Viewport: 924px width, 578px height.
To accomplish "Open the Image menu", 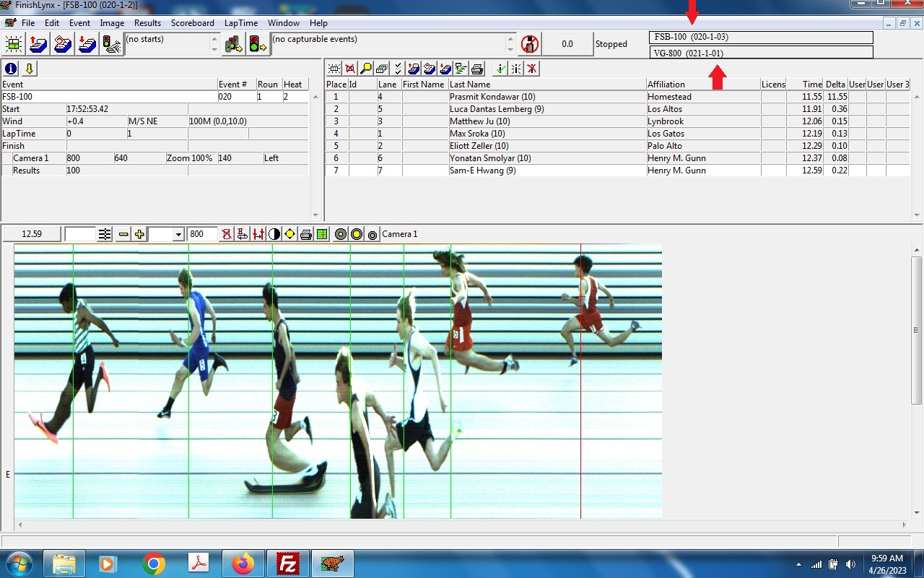I will pos(112,23).
